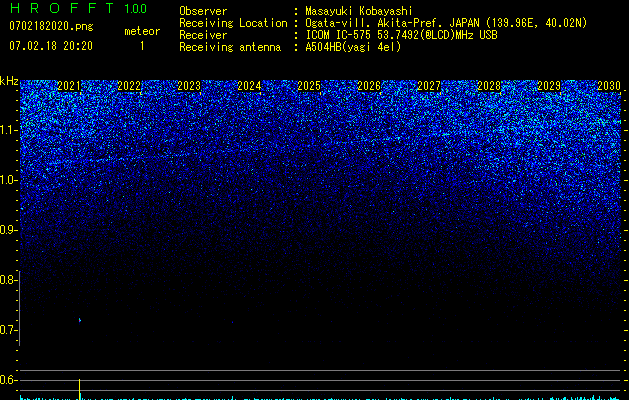Viewport: 629px width, 400px height.
Task: Click the Receiving Location field label
Action: coord(233,23)
